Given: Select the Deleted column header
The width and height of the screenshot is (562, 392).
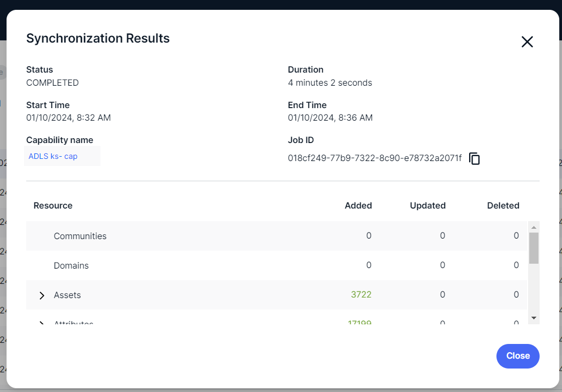Looking at the screenshot, I should click(x=503, y=206).
